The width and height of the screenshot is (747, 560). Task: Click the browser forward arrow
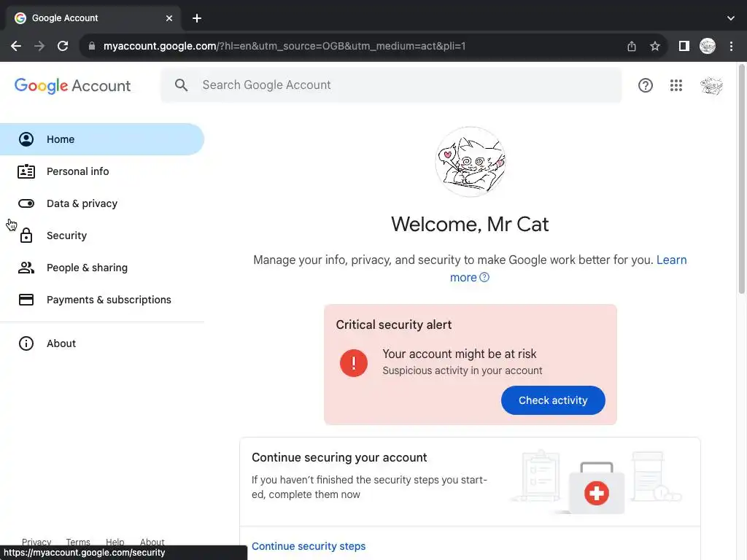pos(39,46)
